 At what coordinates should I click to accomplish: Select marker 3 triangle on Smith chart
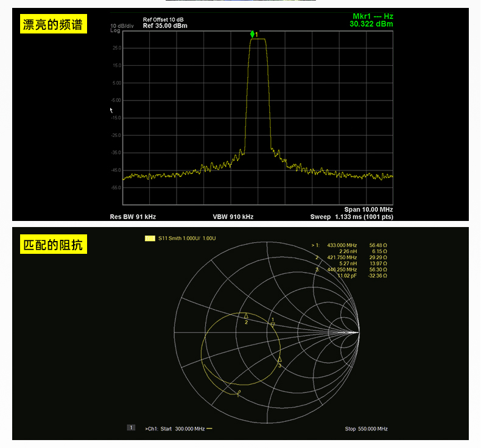pyautogui.click(x=279, y=359)
